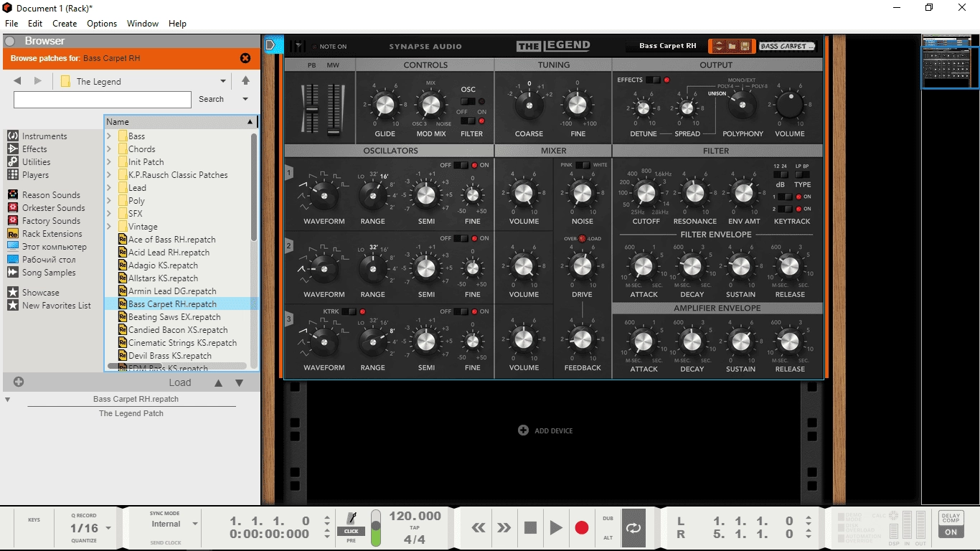Toggle Oscillator 2 ON/OFF switch
The image size is (980, 551).
(x=461, y=238)
